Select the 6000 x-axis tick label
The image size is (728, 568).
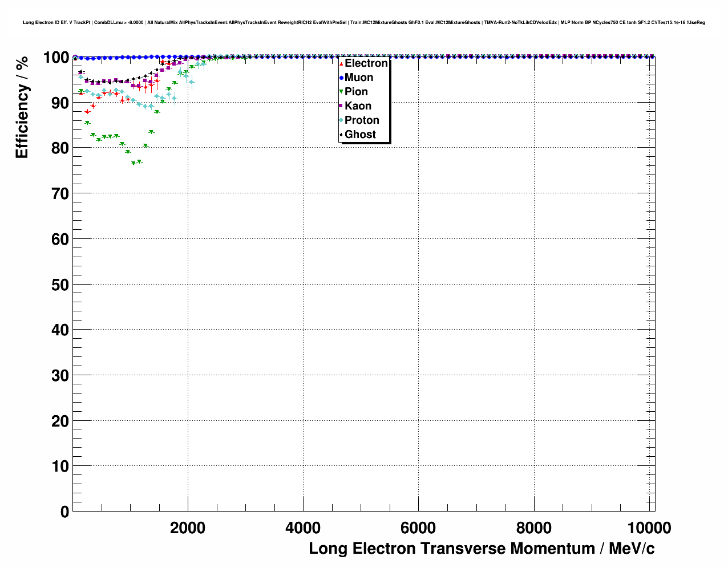tap(418, 528)
